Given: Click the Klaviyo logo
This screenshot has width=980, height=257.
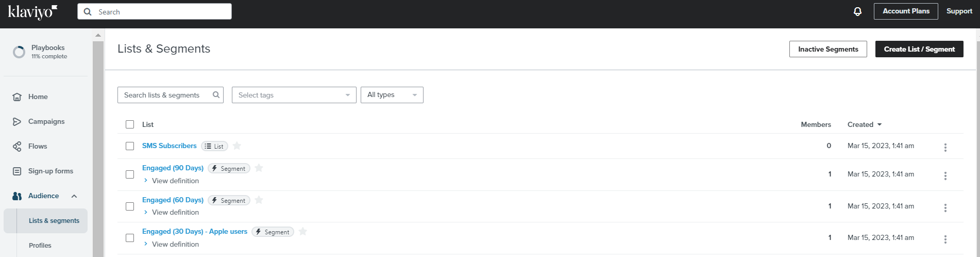Looking at the screenshot, I should click(32, 11).
